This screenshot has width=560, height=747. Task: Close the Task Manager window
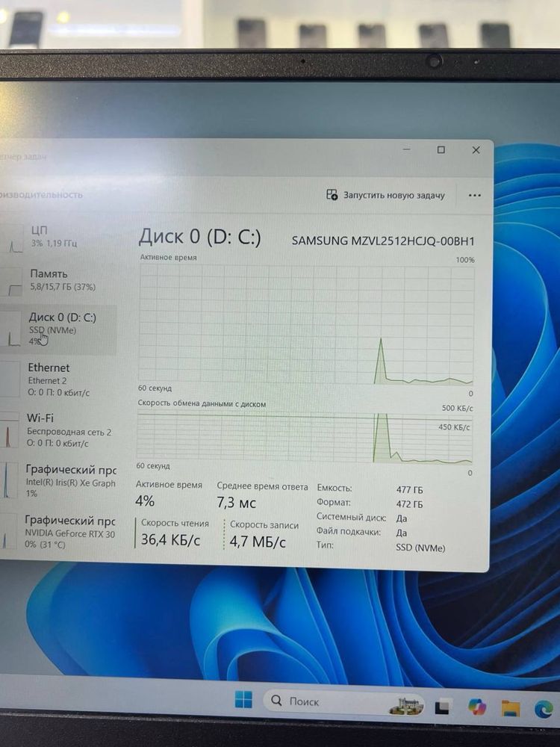pos(476,149)
